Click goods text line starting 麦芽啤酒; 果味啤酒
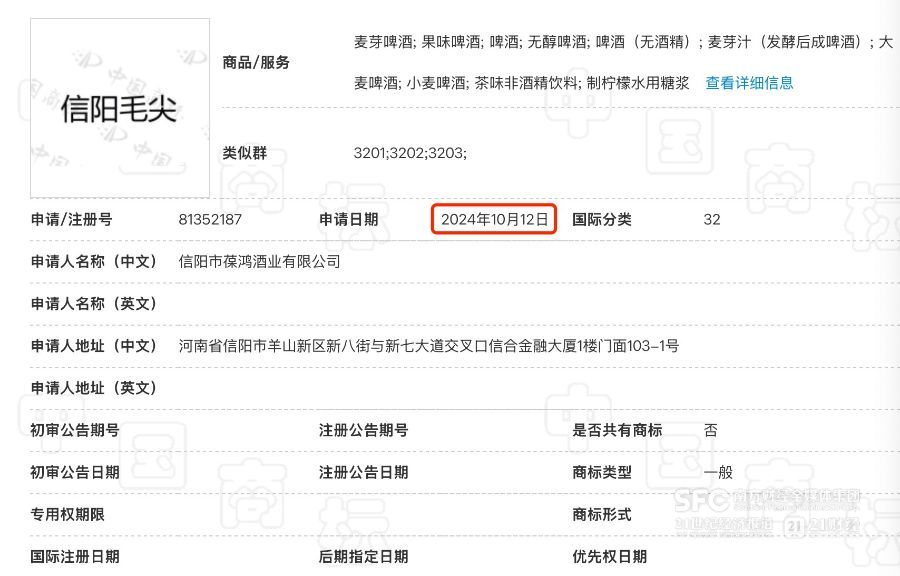Screen dimensions: 900x576 [623, 42]
